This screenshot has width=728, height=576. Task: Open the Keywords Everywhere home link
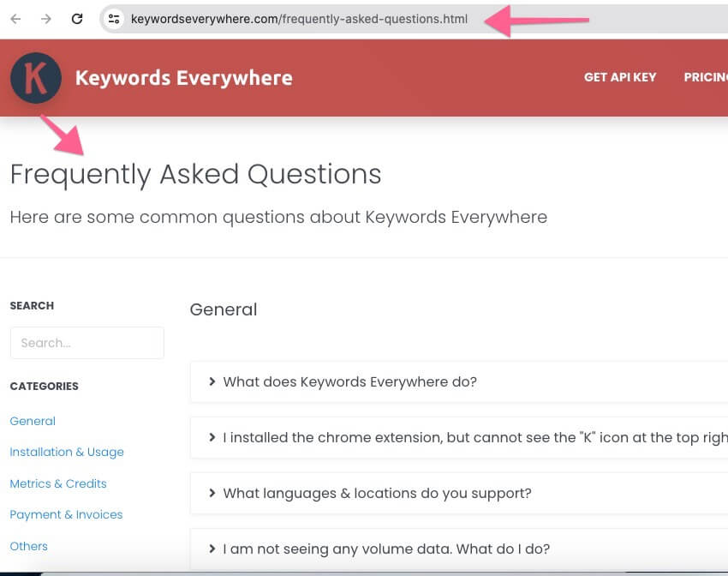point(184,78)
